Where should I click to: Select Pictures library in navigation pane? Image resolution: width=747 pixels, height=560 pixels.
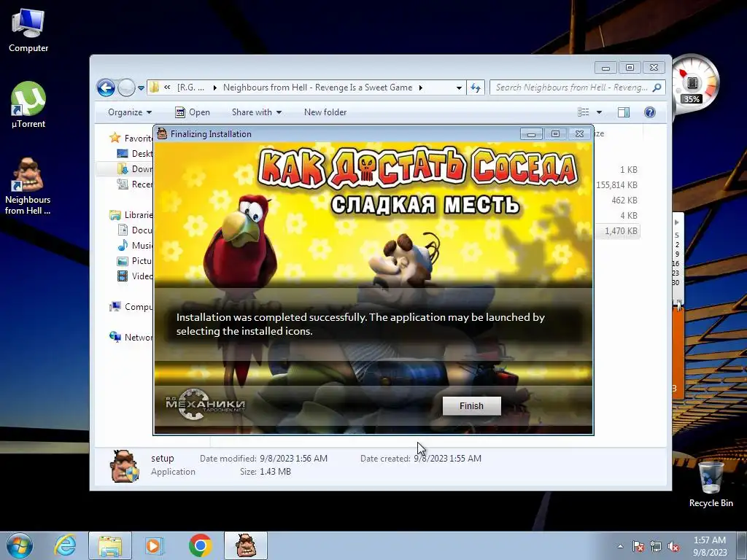coord(135,260)
